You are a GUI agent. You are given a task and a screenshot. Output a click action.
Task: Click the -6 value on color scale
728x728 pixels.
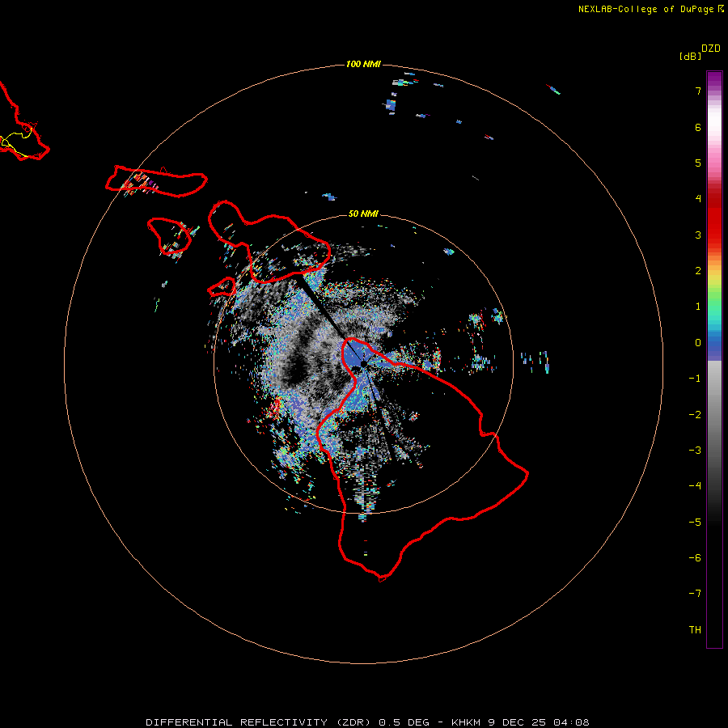(x=695, y=558)
